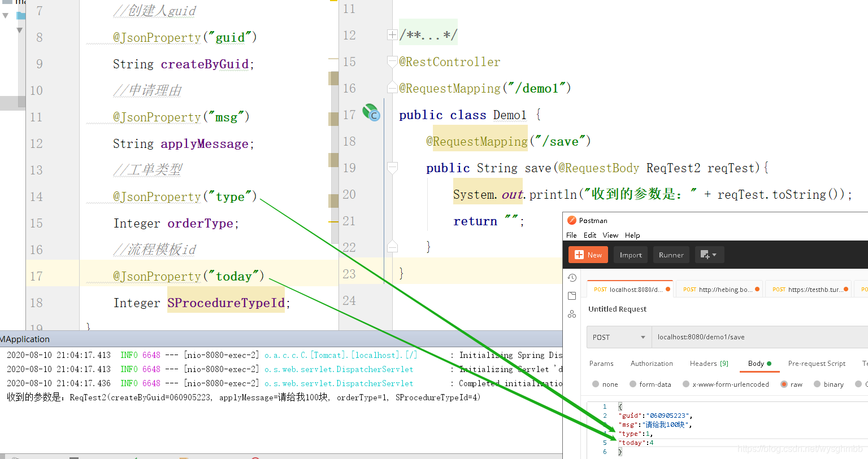
Task: Collapse the nested project tree arrow
Action: pyautogui.click(x=20, y=30)
